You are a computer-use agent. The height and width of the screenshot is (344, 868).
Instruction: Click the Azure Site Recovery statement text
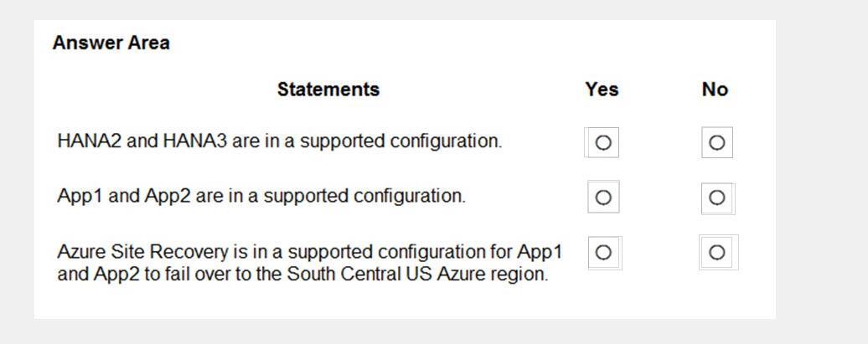point(310,263)
